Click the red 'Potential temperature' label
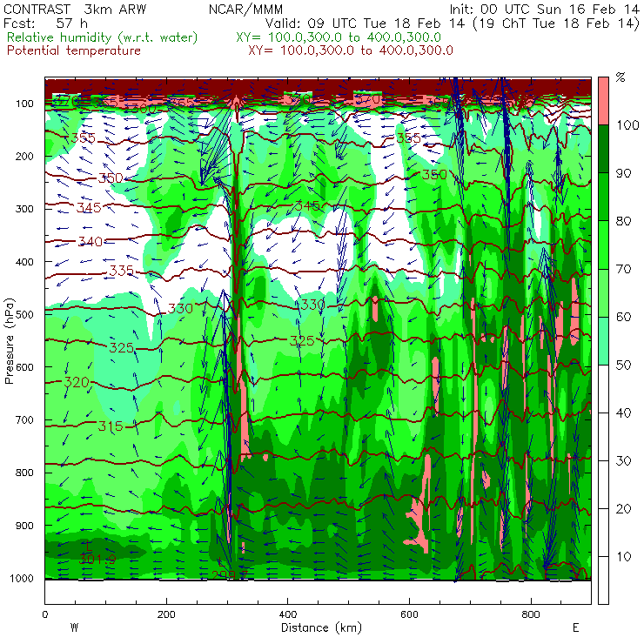644x644 pixels. point(73,50)
